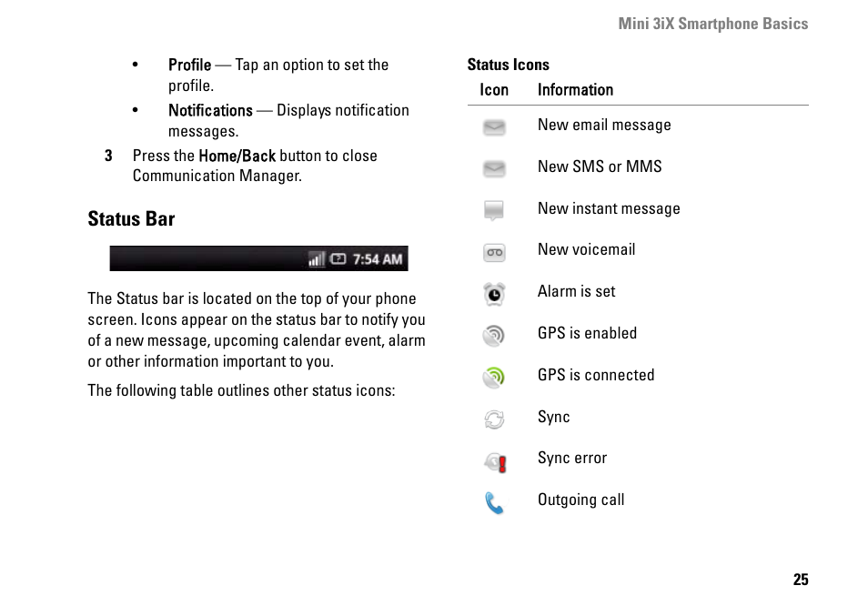Click the bold Home/Back text

pos(237,157)
